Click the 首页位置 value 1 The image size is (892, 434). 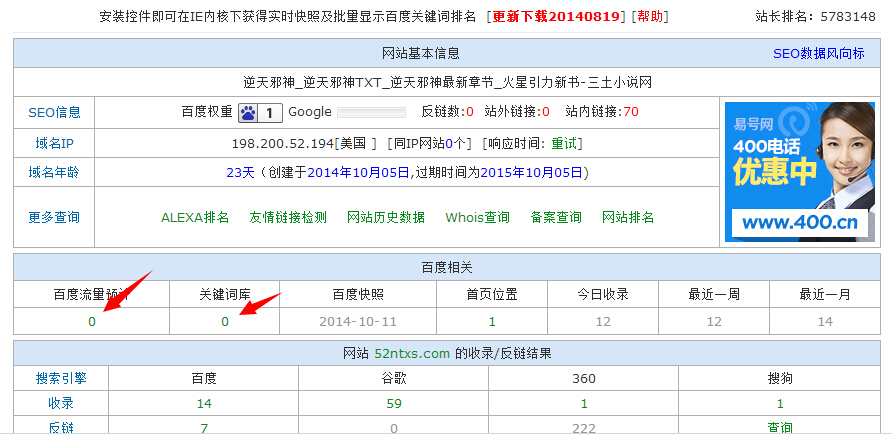click(492, 322)
